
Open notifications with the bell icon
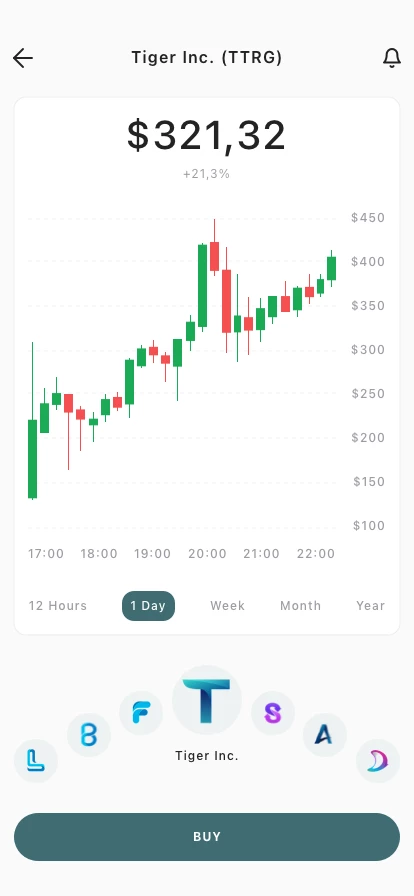tap(392, 58)
